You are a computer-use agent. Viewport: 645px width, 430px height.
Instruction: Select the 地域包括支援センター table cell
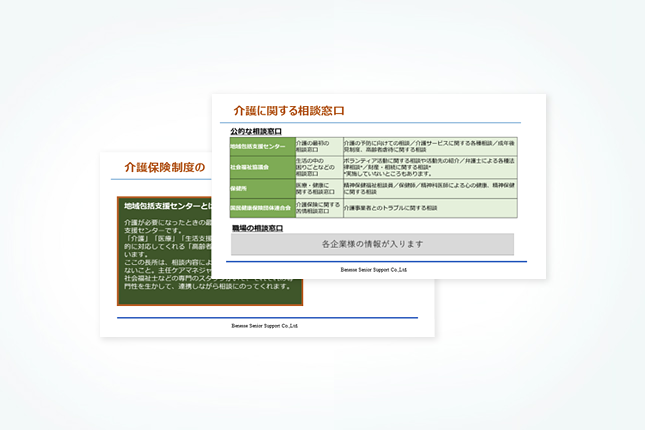click(262, 146)
